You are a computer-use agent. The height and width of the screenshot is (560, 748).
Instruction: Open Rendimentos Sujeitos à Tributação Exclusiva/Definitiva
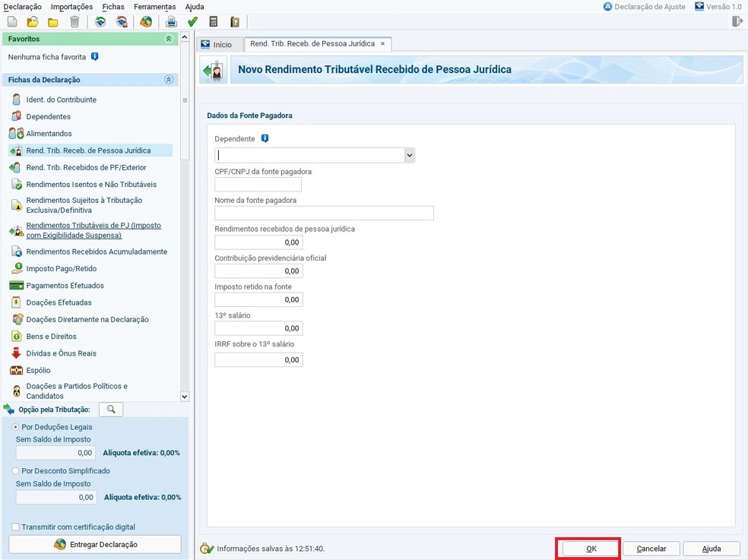[84, 205]
